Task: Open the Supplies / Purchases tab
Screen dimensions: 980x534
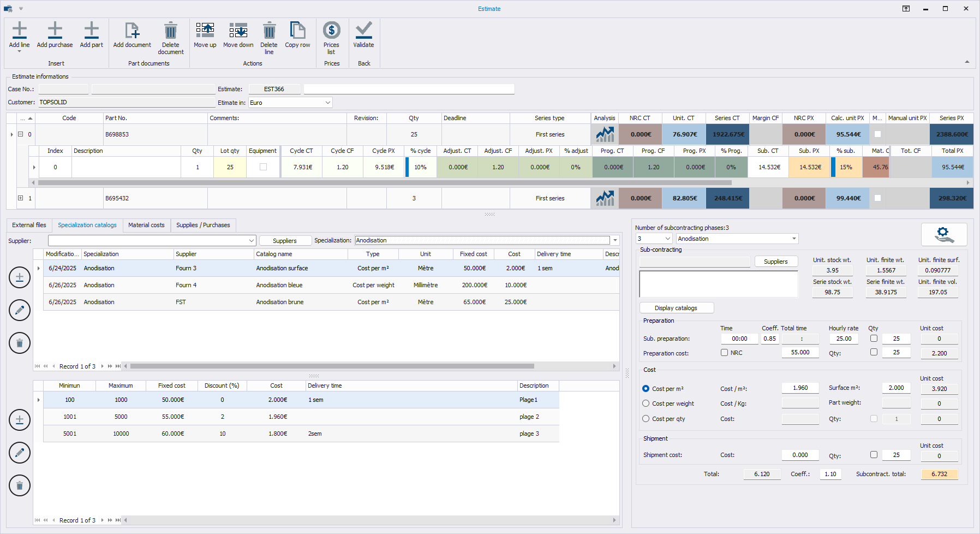Action: coord(203,225)
